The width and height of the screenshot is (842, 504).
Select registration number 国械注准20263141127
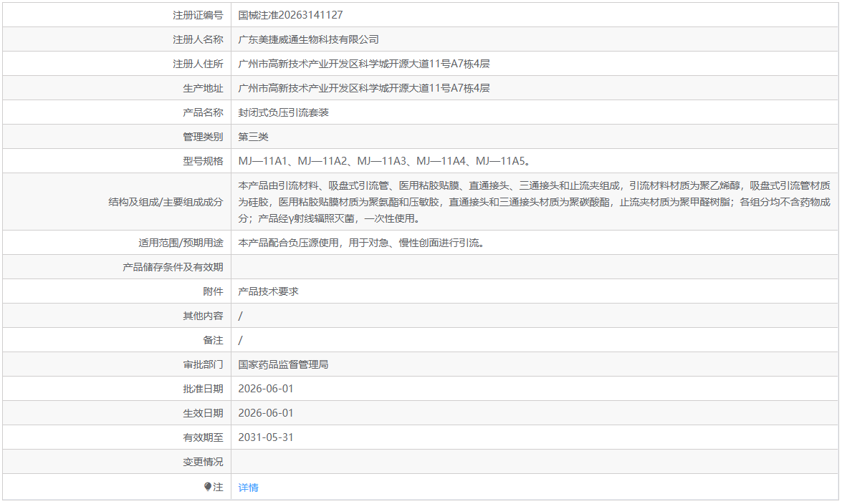(x=290, y=15)
